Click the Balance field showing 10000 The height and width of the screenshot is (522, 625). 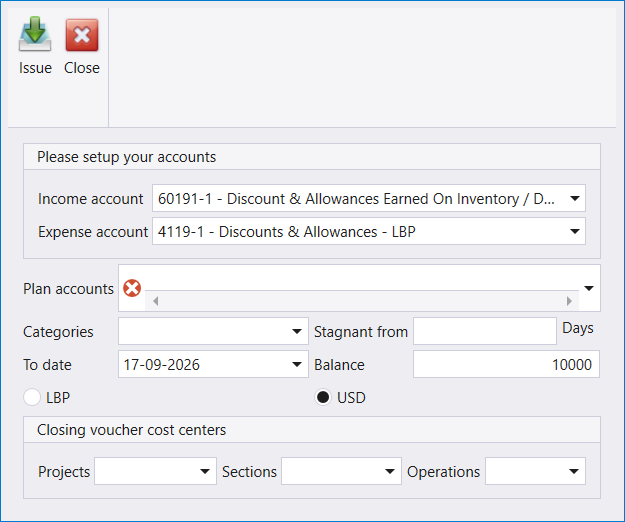(x=506, y=364)
